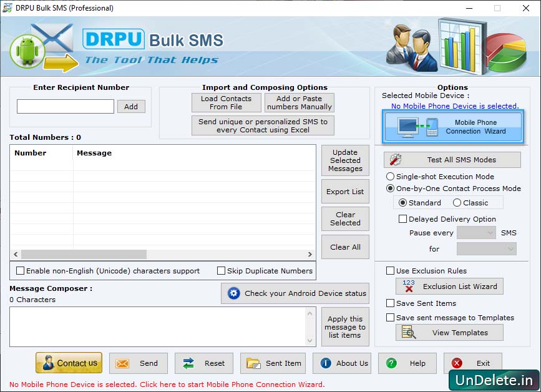Click Add or Paste numbers Manually
Image resolution: width=541 pixels, height=392 pixels.
[299, 102]
